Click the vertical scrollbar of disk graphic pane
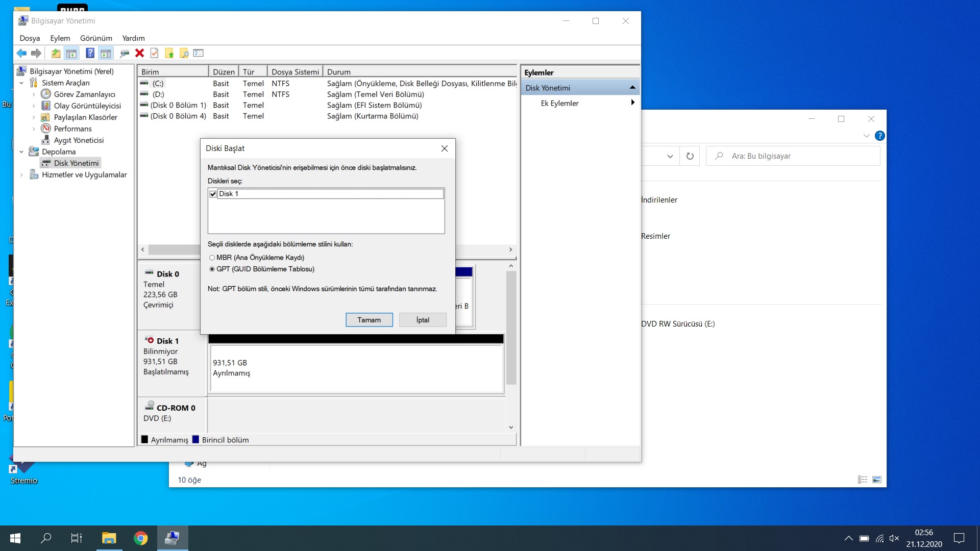Image resolution: width=980 pixels, height=551 pixels. point(511,328)
